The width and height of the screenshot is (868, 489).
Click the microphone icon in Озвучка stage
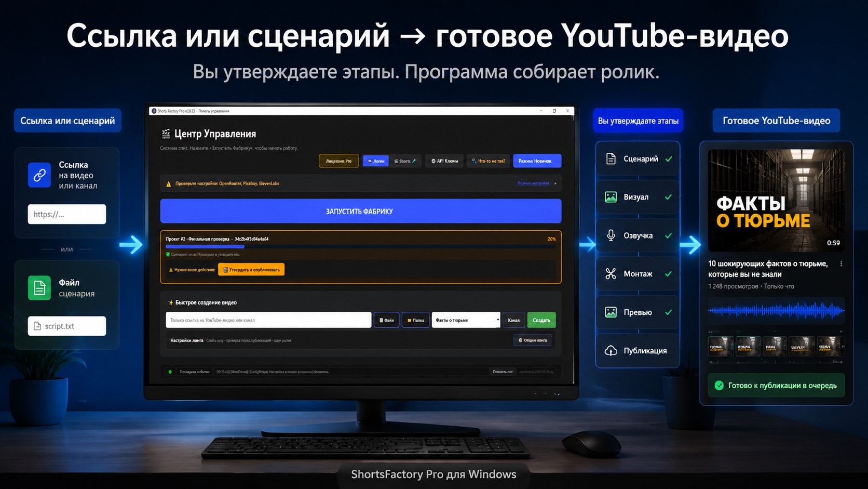pyautogui.click(x=611, y=235)
